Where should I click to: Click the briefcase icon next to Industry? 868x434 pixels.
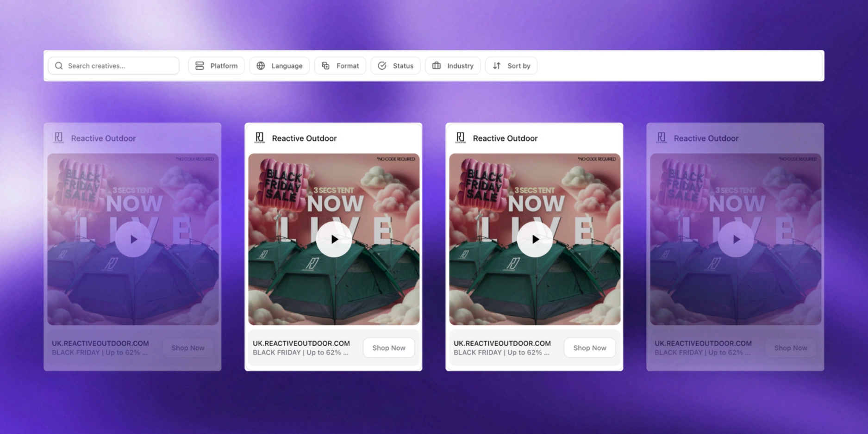436,66
